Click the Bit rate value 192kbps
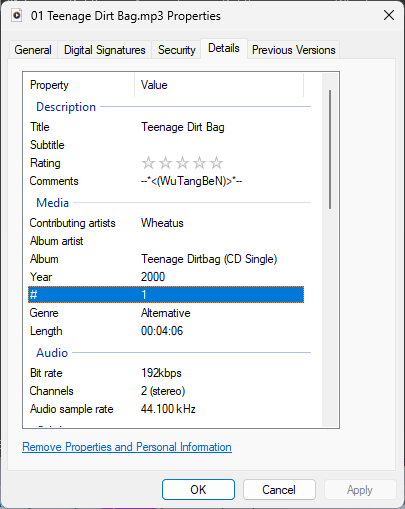 tap(161, 373)
